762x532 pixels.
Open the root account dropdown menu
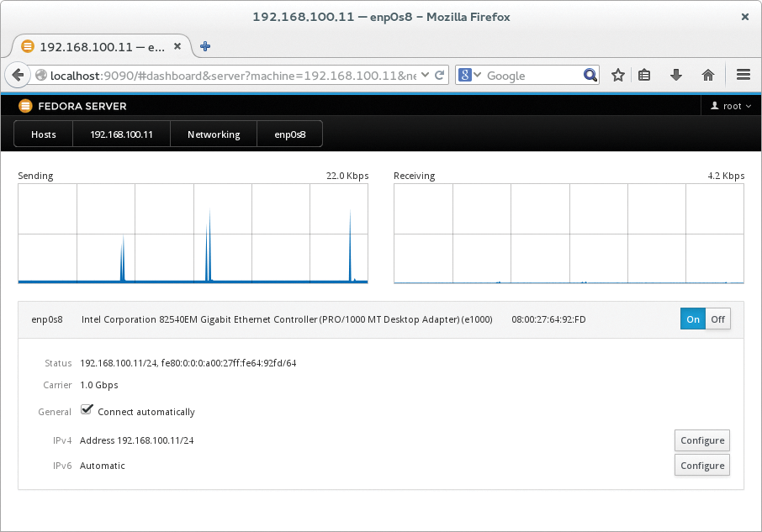click(730, 105)
